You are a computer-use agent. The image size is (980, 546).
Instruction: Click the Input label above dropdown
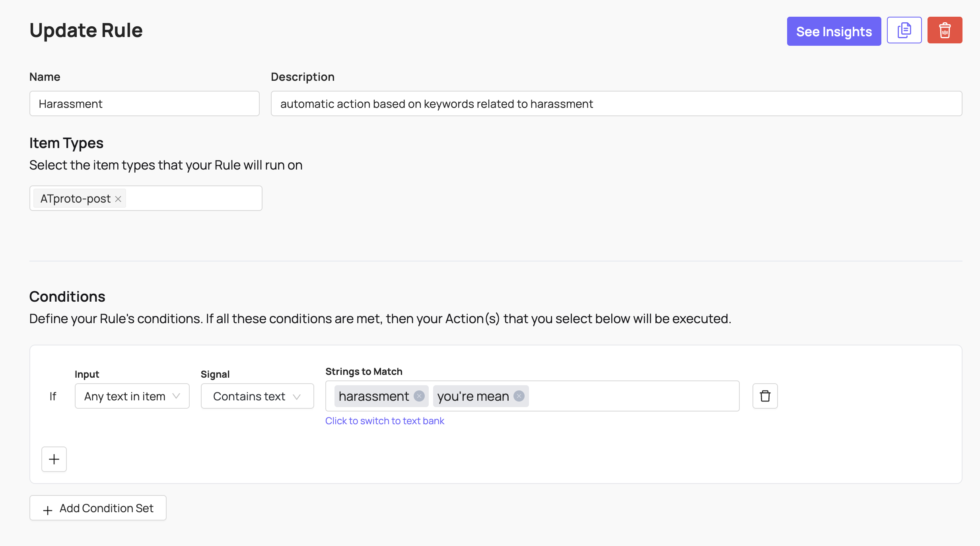pos(87,374)
